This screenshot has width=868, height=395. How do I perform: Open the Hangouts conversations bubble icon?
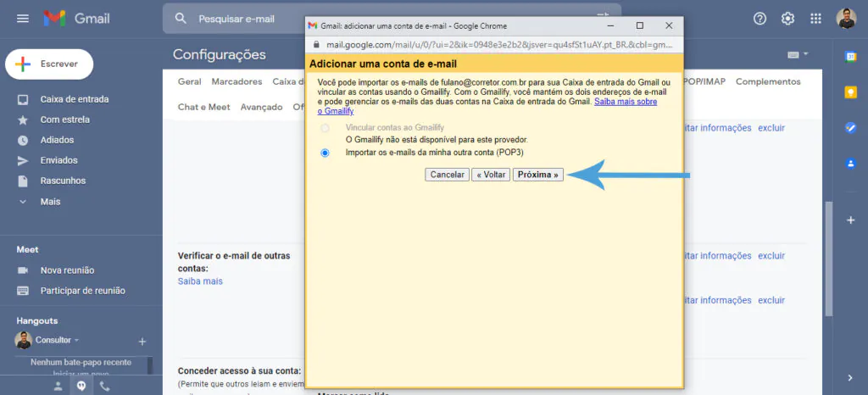(81, 387)
